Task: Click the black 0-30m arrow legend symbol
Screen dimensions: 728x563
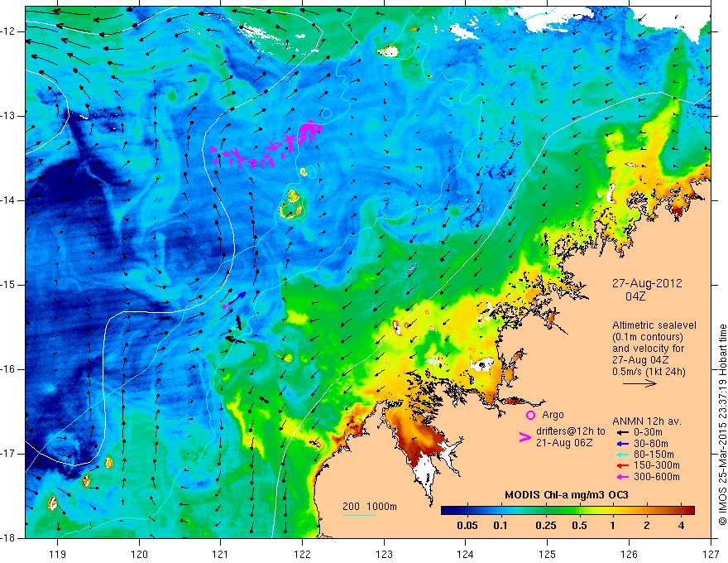Action: click(x=622, y=433)
